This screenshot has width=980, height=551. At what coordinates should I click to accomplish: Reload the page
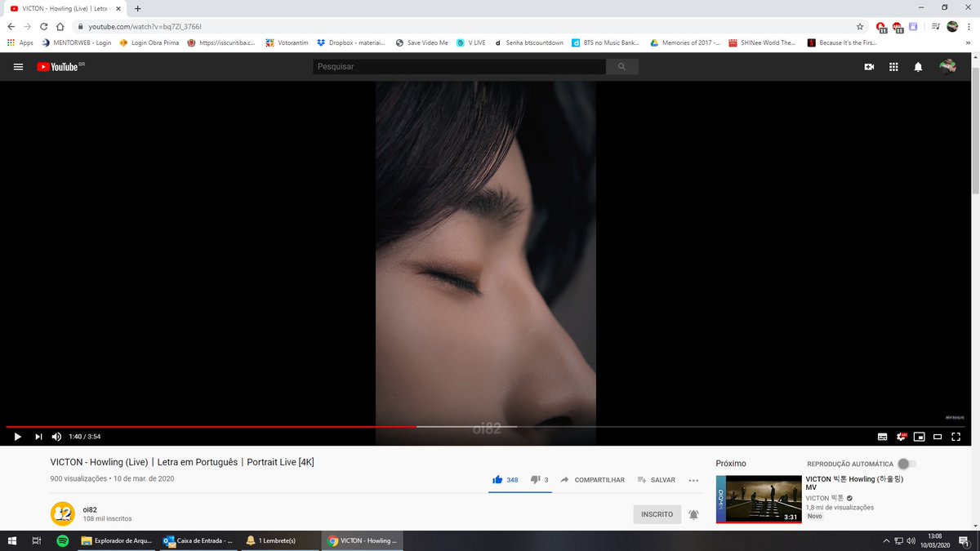[x=43, y=26]
